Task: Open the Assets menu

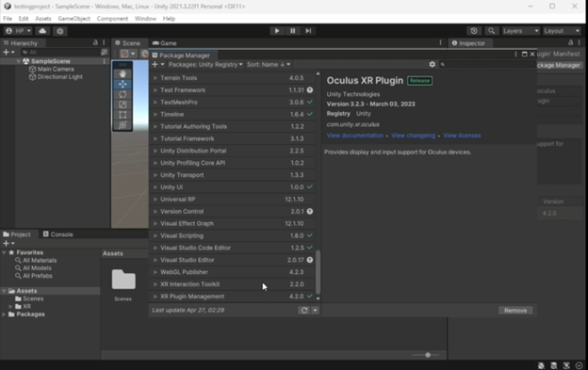Action: click(x=43, y=18)
